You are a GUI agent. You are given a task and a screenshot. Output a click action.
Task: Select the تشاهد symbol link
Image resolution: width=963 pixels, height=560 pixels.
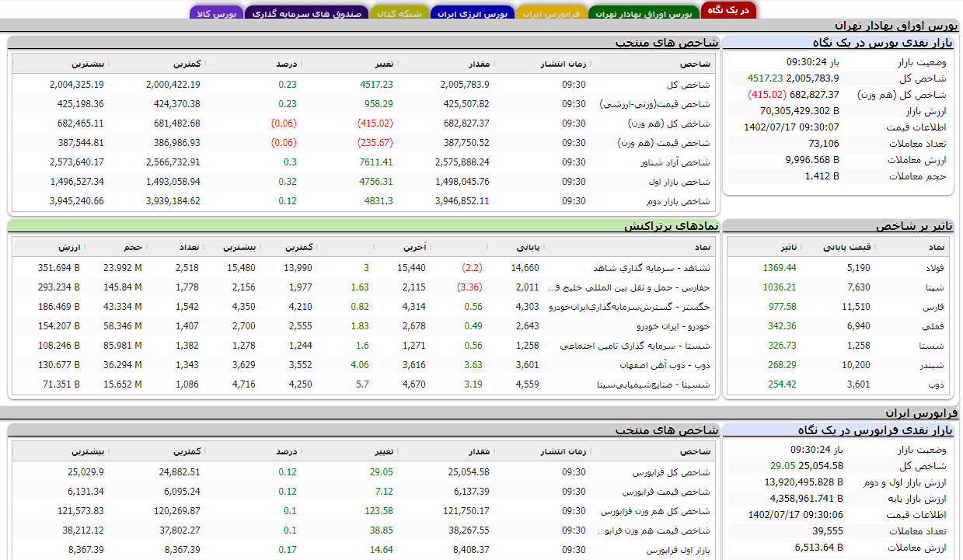click(650, 267)
